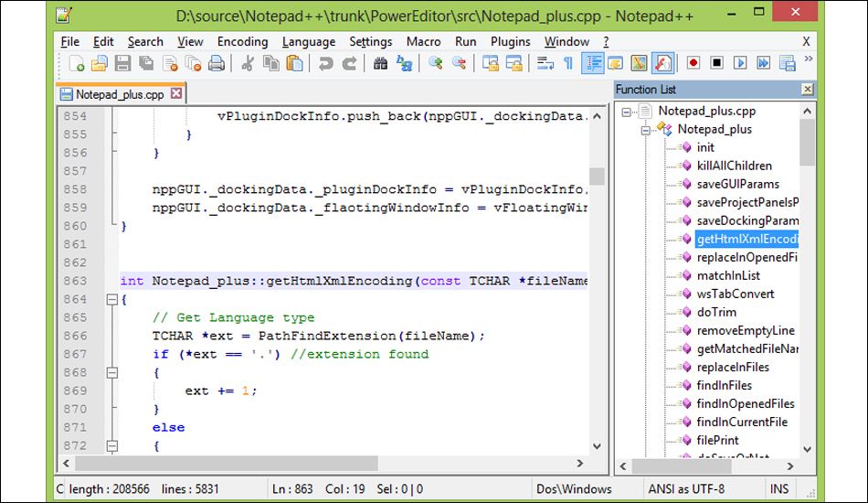868x503 pixels.
Task: Print the file with the printer icon
Action: click(217, 64)
